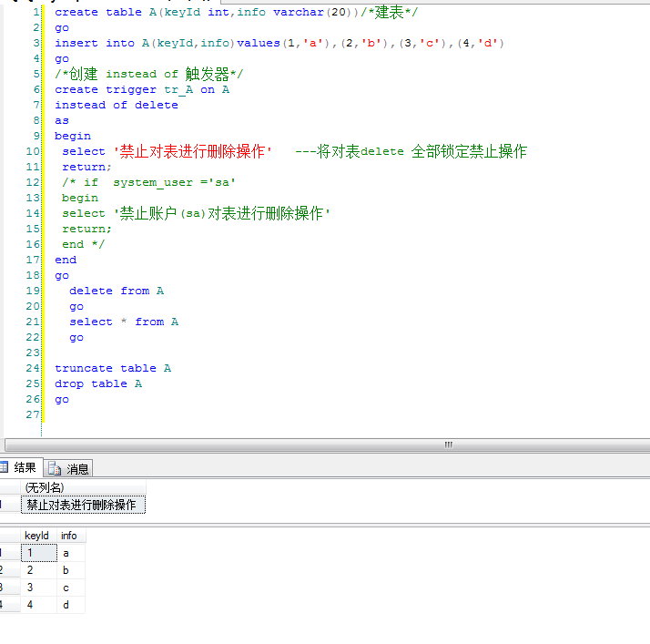This screenshot has height=644, width=650.
Task: Select info cell with value d
Action: 71,605
